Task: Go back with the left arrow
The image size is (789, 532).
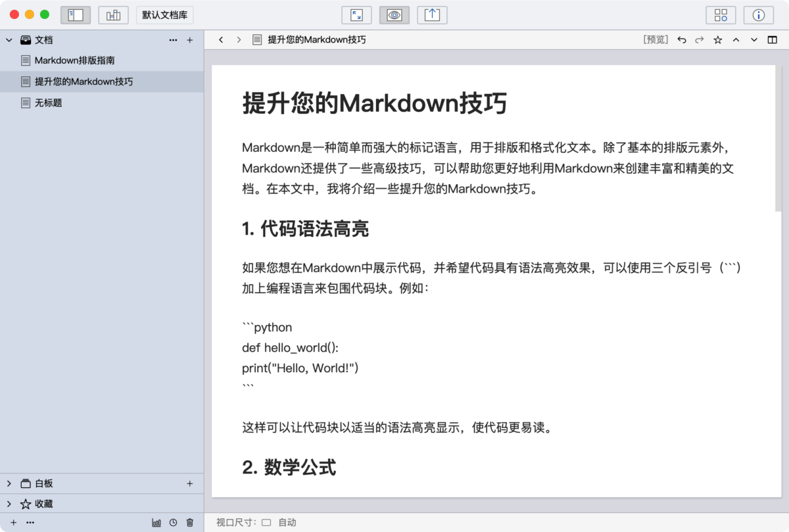Action: click(x=221, y=40)
